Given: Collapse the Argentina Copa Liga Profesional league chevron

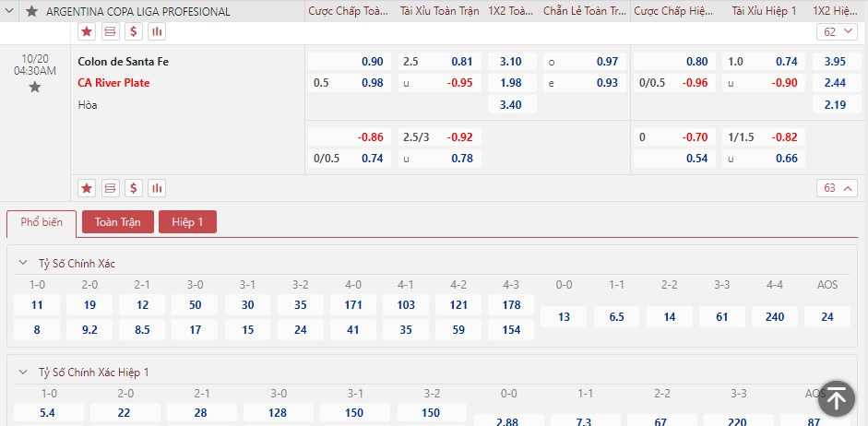Looking at the screenshot, I should point(9,11).
